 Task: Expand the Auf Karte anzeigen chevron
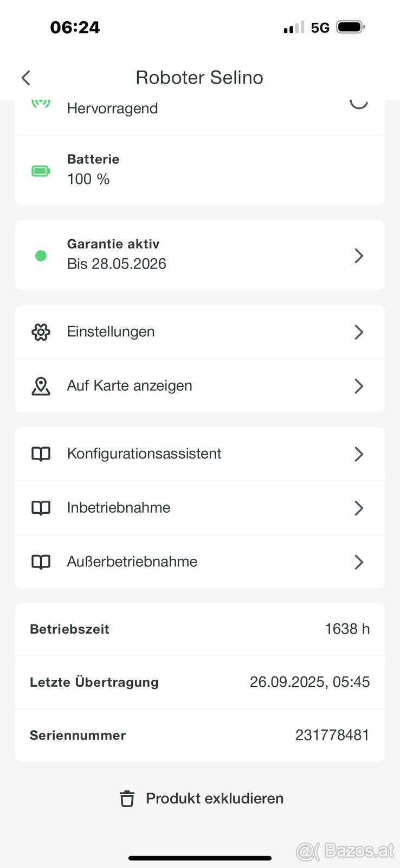(358, 386)
